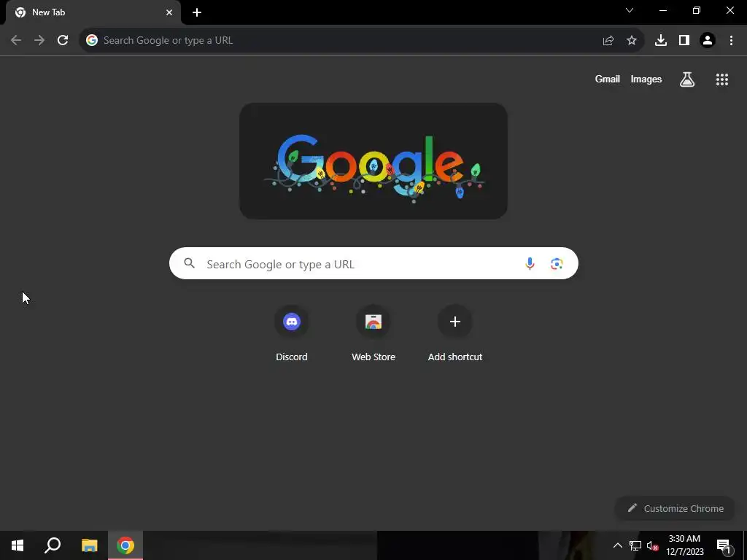Click the Chrome taskbar icon
The image size is (747, 560).
[125, 545]
